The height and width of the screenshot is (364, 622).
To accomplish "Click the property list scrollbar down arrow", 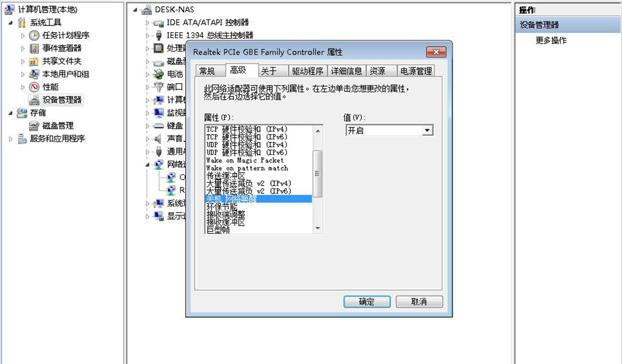I will click(317, 229).
